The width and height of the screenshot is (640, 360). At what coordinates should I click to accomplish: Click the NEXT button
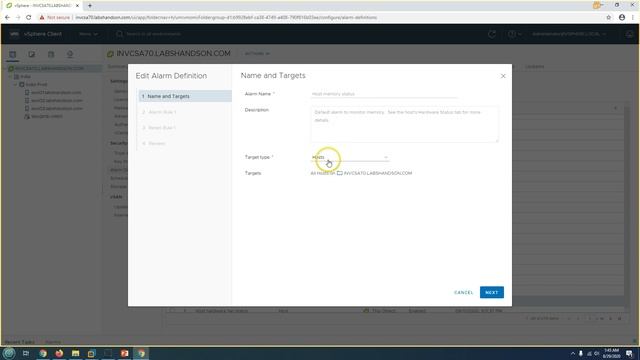click(x=491, y=292)
